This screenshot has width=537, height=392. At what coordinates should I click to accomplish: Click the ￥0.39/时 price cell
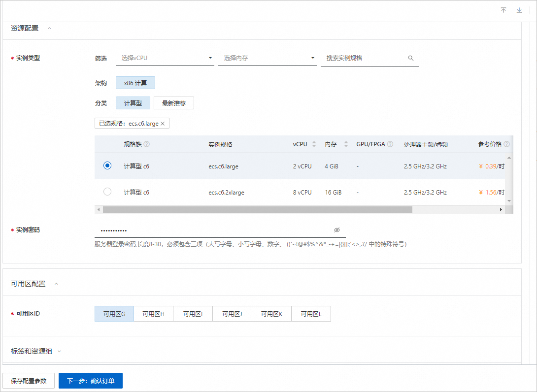(x=492, y=166)
